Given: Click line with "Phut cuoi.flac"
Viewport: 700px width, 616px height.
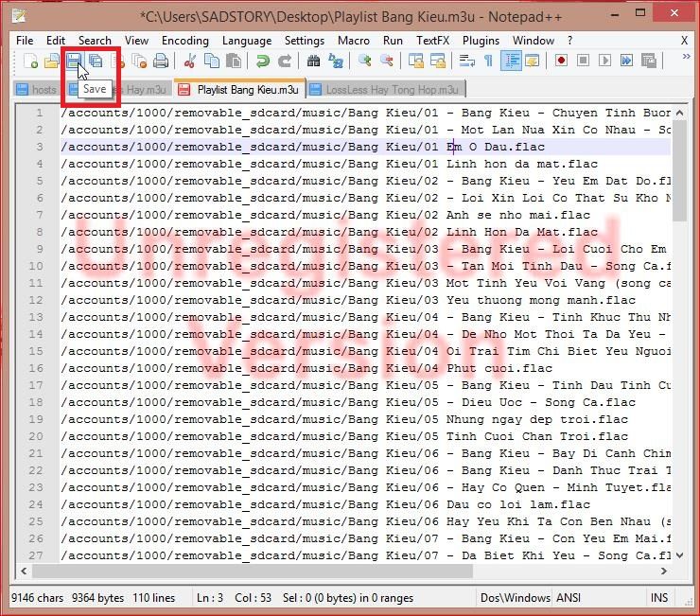Looking at the screenshot, I should pos(365,368).
